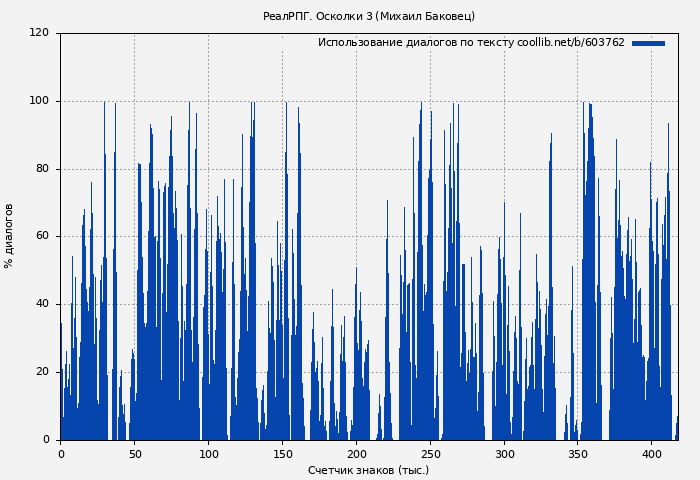Click the 0 tick label on x-axis
This screenshot has width=700, height=480.
coord(61,454)
